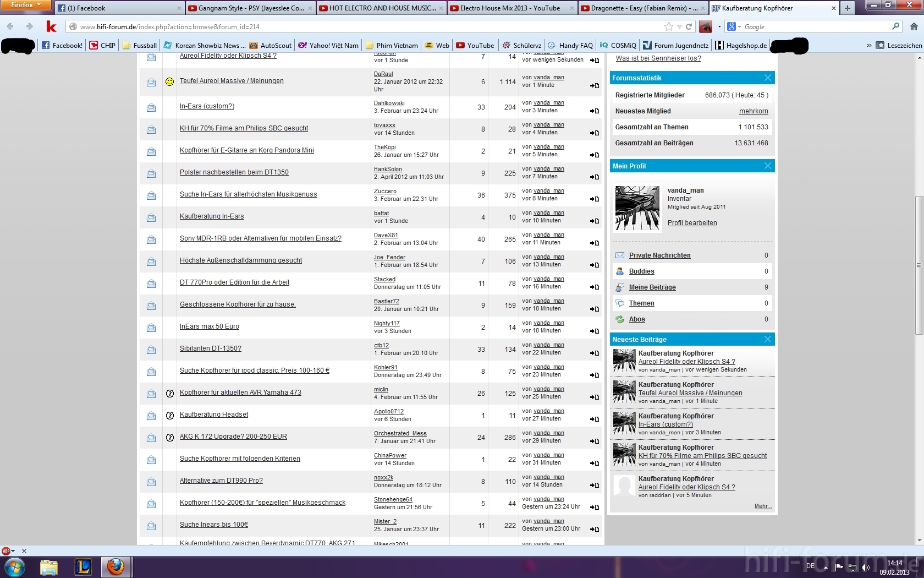Click the folder icon beside Kaufberatung Headset
The height and width of the screenshot is (578, 924).
click(151, 416)
